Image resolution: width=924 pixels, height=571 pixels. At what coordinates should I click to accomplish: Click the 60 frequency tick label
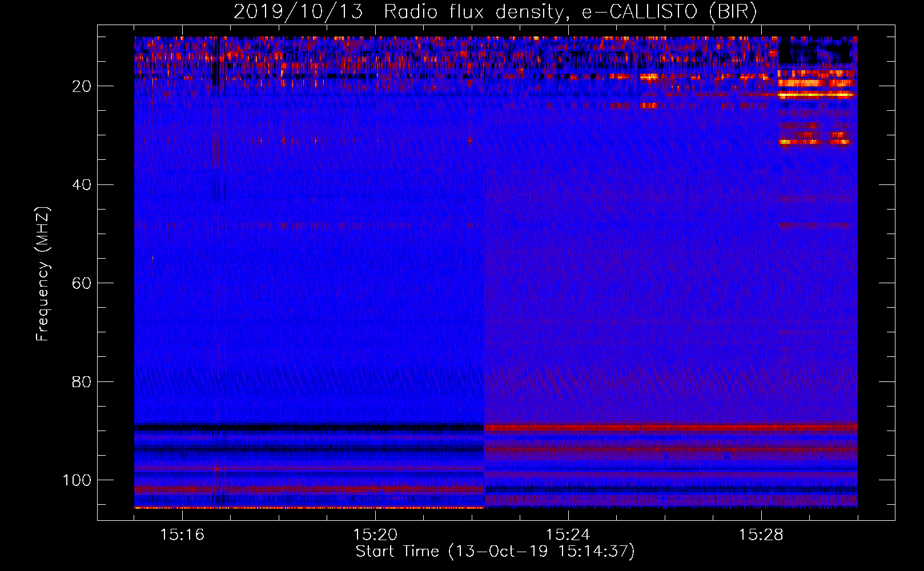pyautogui.click(x=82, y=283)
